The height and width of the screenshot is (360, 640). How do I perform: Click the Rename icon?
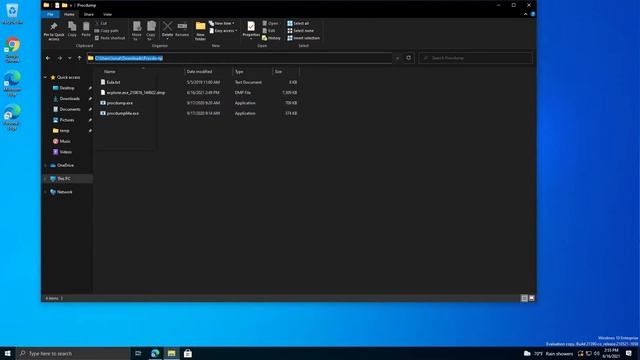(x=182, y=27)
